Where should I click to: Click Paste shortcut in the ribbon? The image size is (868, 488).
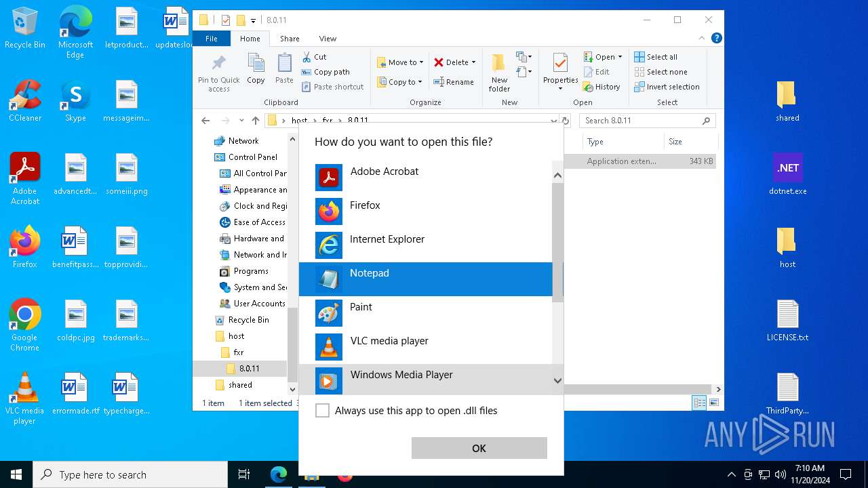click(332, 87)
